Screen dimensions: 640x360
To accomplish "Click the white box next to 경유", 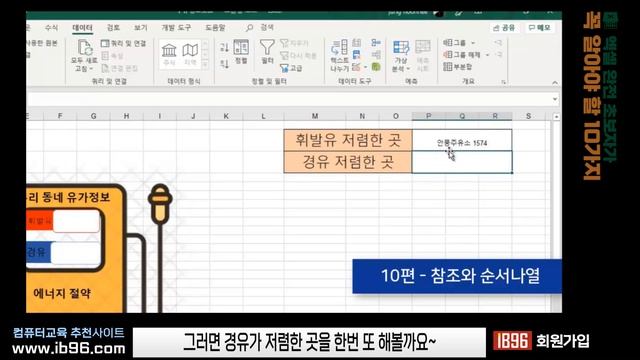I will pyautogui.click(x=76, y=253).
